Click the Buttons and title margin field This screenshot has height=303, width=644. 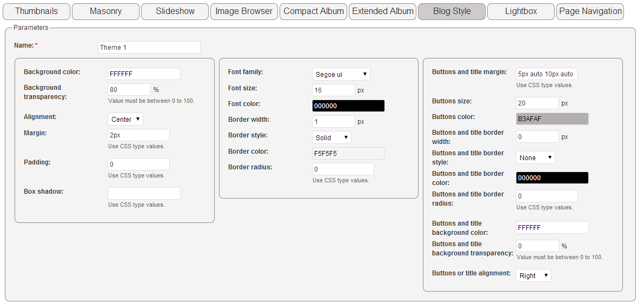pos(547,75)
